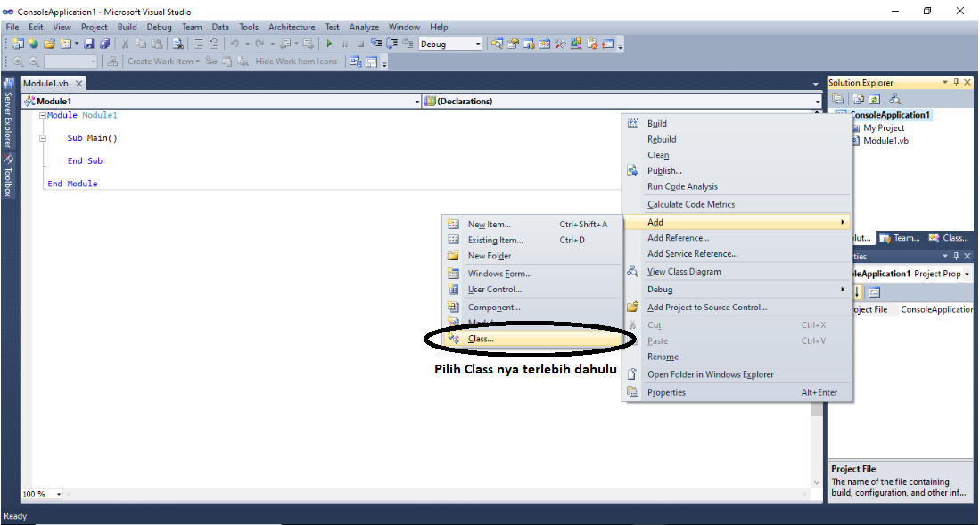980x525 pixels.
Task: Click the Save floppy disk icon
Action: point(89,44)
